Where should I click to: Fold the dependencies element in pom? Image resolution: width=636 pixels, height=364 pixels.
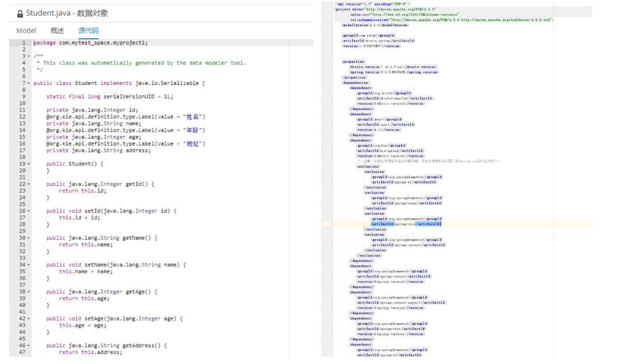tap(333, 83)
